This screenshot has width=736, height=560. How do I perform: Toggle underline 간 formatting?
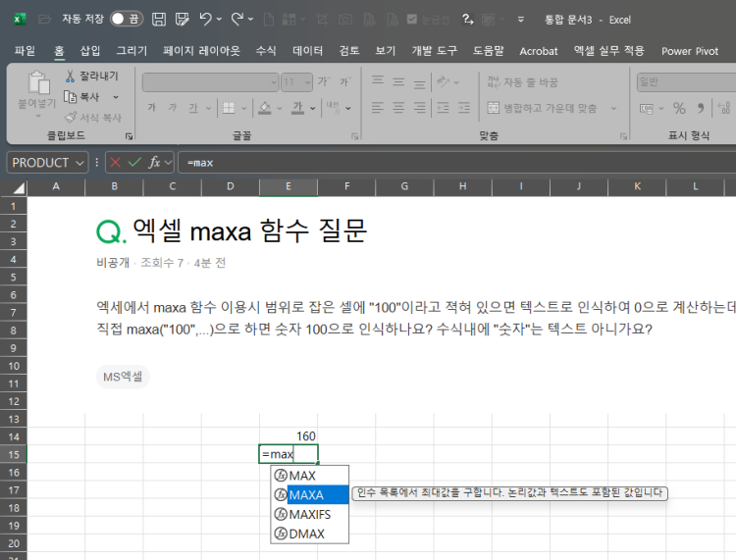[193, 108]
